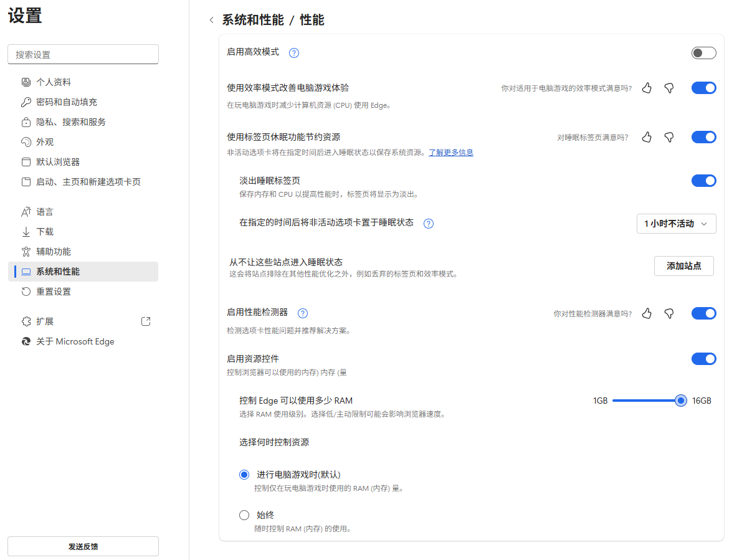Enable 启用高效模式 toggle
The image size is (742, 560).
coord(703,52)
